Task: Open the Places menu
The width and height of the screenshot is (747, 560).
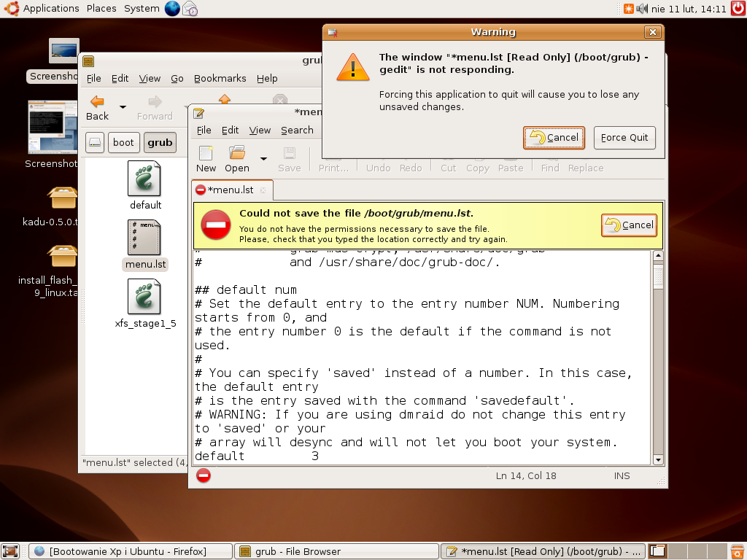Action: coord(101,9)
